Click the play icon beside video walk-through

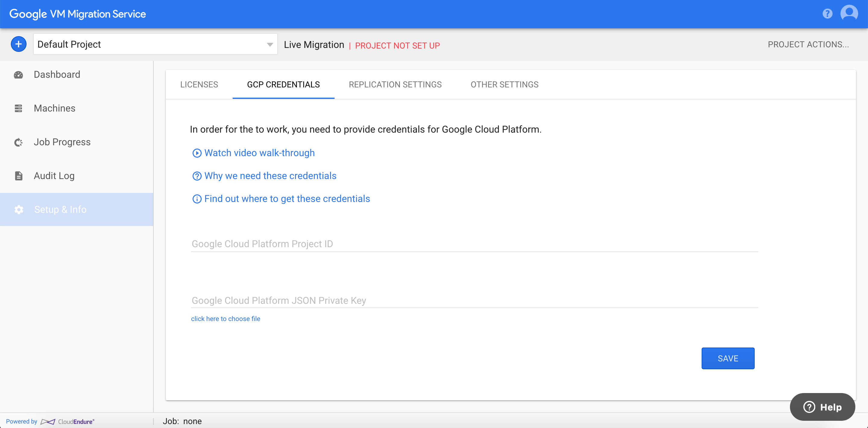coord(197,153)
